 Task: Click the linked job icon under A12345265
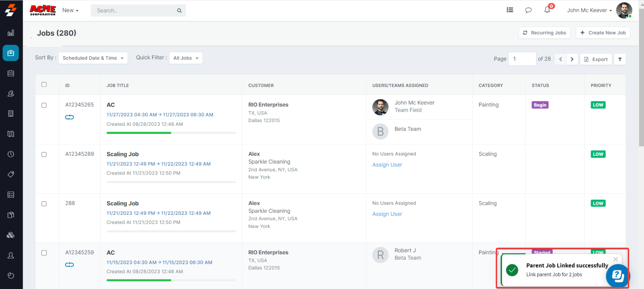click(x=69, y=117)
